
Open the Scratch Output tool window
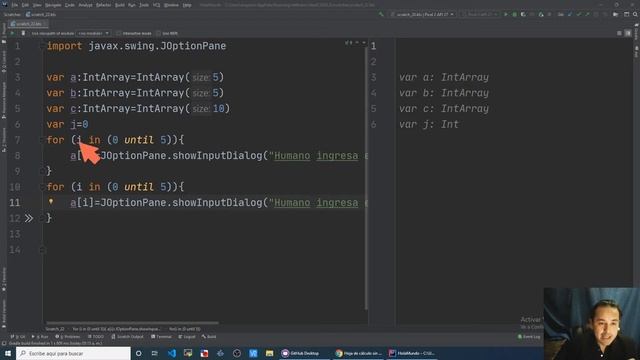127,337
